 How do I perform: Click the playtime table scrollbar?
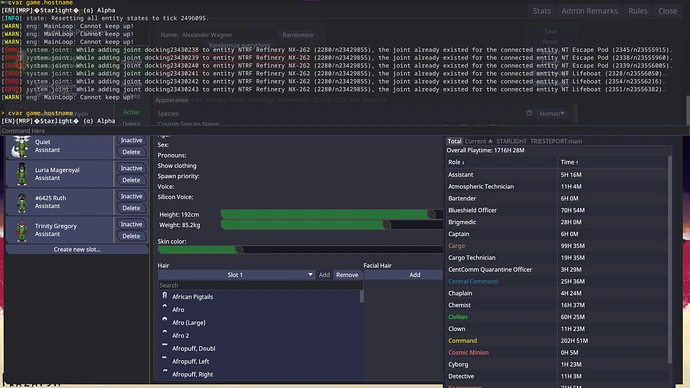[670, 260]
